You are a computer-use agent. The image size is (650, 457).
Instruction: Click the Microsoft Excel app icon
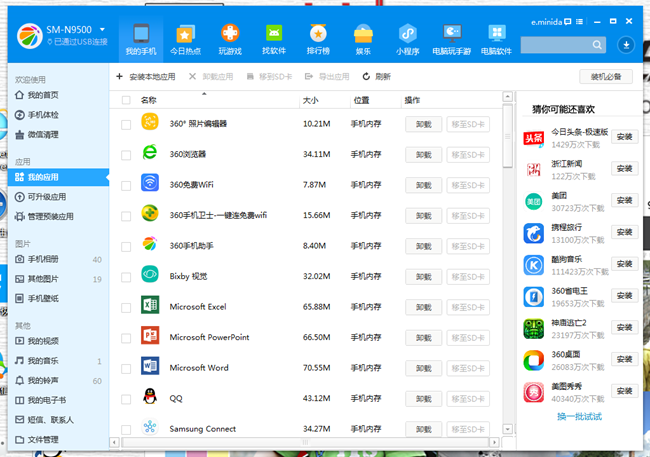point(150,305)
